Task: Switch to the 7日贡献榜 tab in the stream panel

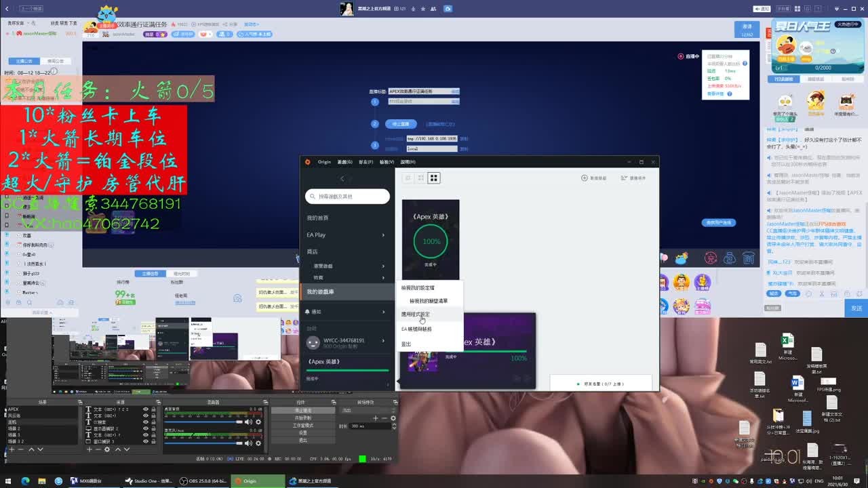Action: click(x=784, y=79)
